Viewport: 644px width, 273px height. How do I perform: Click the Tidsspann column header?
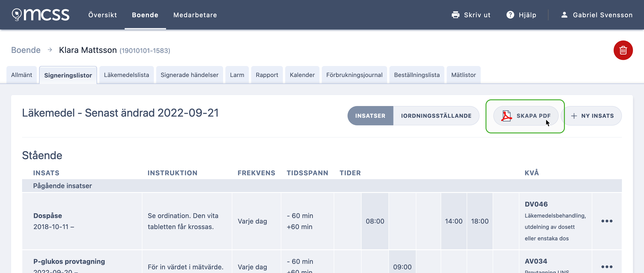coord(307,173)
